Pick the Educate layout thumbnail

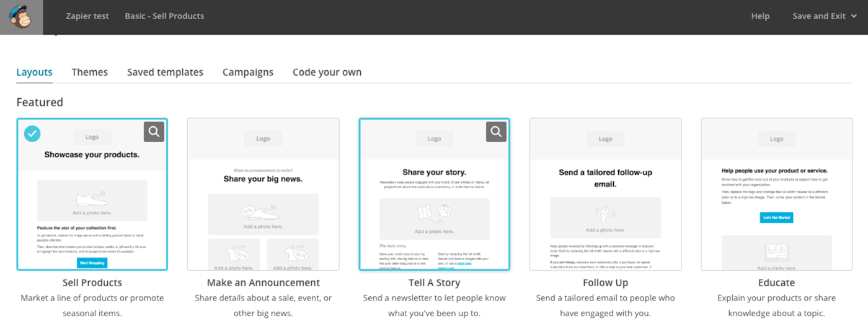pos(776,194)
